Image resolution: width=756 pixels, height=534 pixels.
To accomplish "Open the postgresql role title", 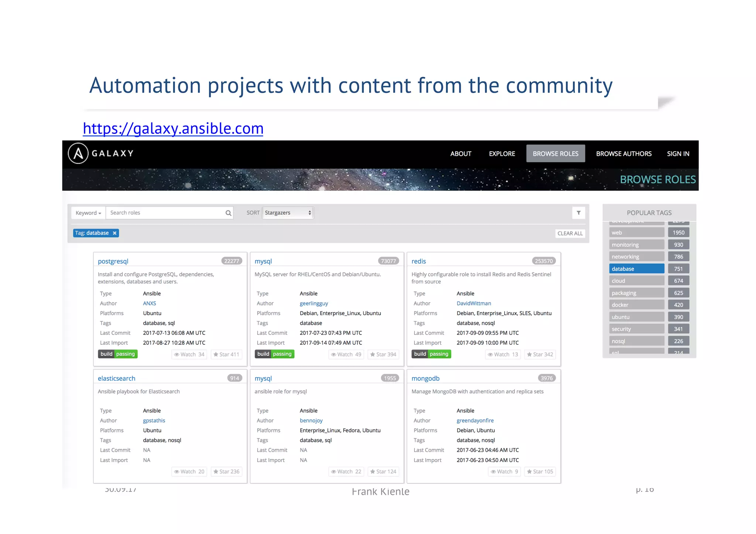I will point(113,261).
